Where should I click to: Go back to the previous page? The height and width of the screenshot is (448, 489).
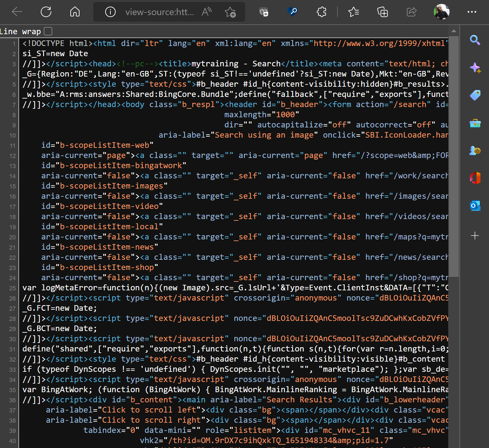pyautogui.click(x=17, y=12)
